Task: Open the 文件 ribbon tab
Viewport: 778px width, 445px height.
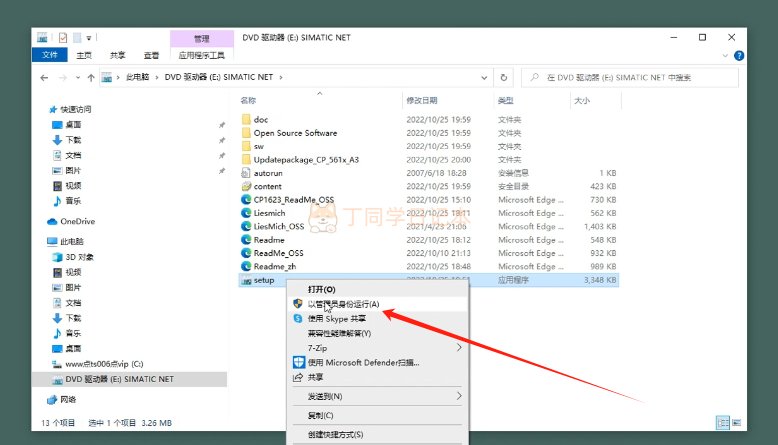Action: 50,55
